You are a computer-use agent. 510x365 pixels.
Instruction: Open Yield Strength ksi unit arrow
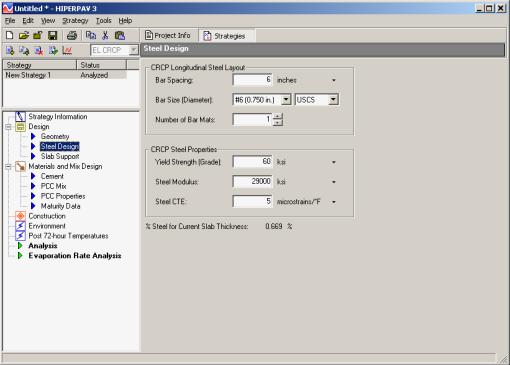point(334,162)
